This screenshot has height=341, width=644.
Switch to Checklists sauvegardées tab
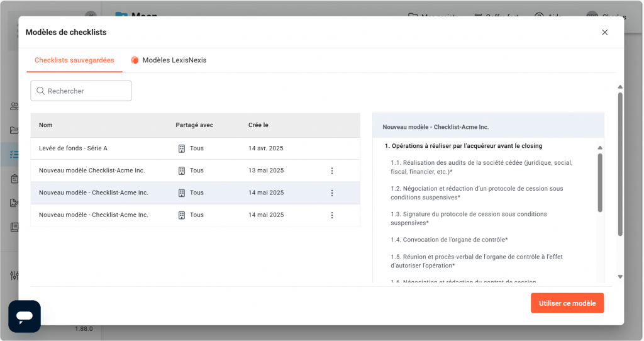pyautogui.click(x=74, y=60)
